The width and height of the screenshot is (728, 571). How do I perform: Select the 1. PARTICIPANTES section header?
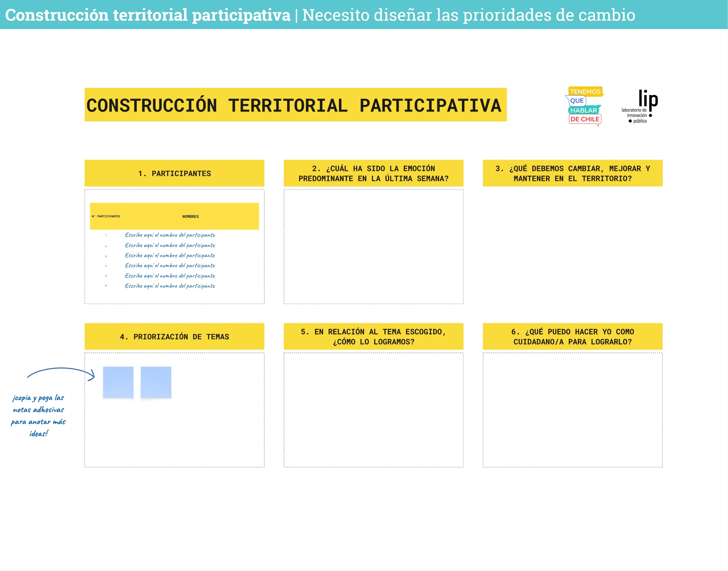click(175, 173)
